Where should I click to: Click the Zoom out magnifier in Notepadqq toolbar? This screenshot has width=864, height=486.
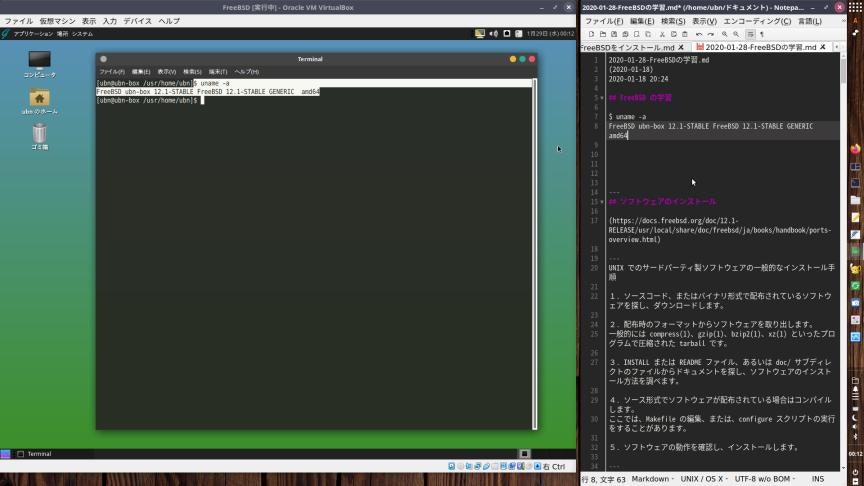click(736, 34)
